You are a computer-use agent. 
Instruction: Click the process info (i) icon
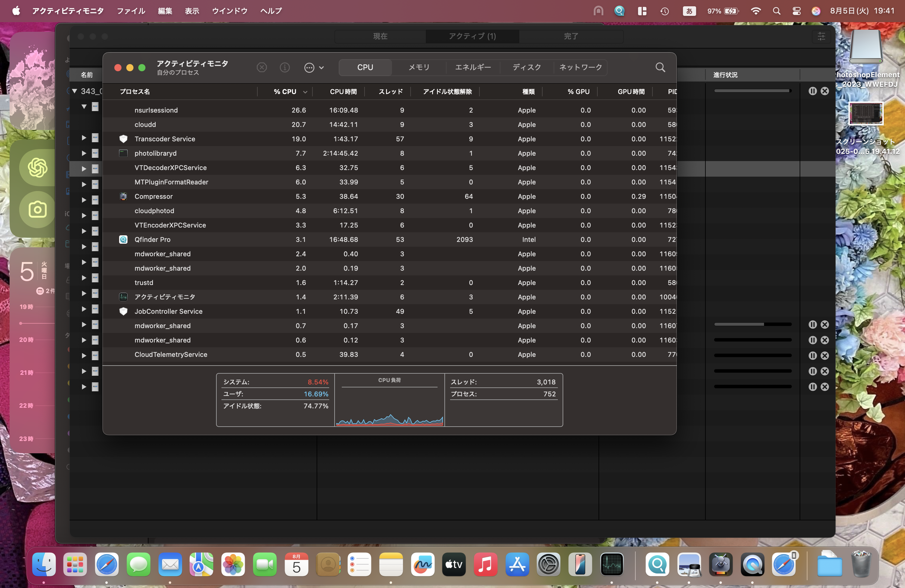click(284, 67)
